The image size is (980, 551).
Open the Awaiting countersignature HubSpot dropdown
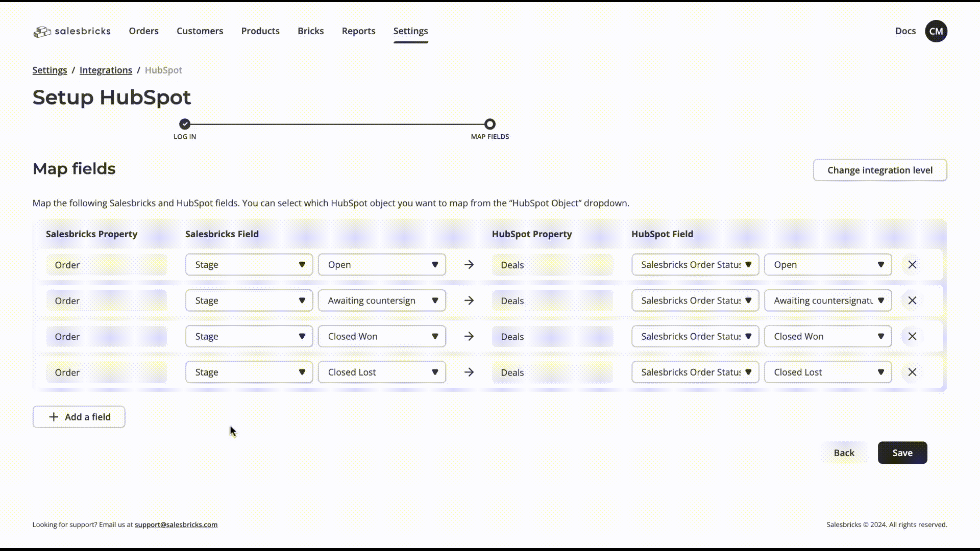tap(827, 300)
